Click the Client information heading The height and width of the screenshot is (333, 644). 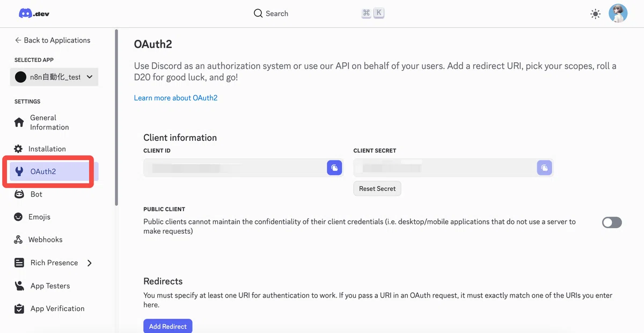click(180, 137)
